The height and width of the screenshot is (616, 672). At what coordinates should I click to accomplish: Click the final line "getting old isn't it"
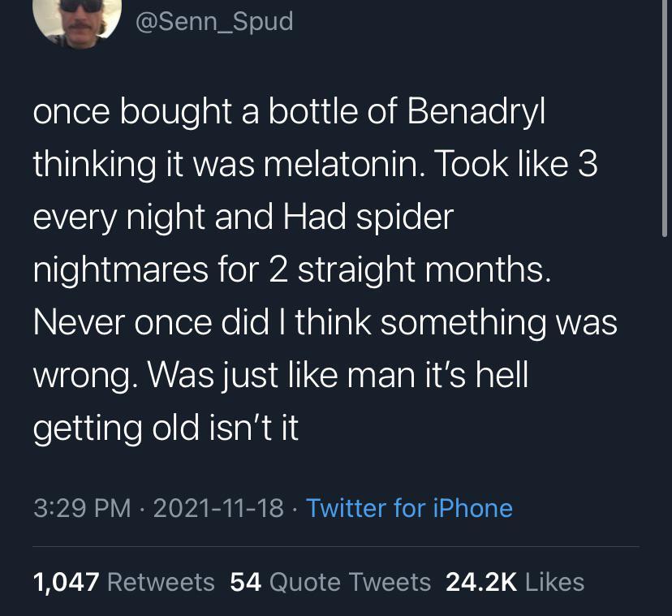click(166, 428)
